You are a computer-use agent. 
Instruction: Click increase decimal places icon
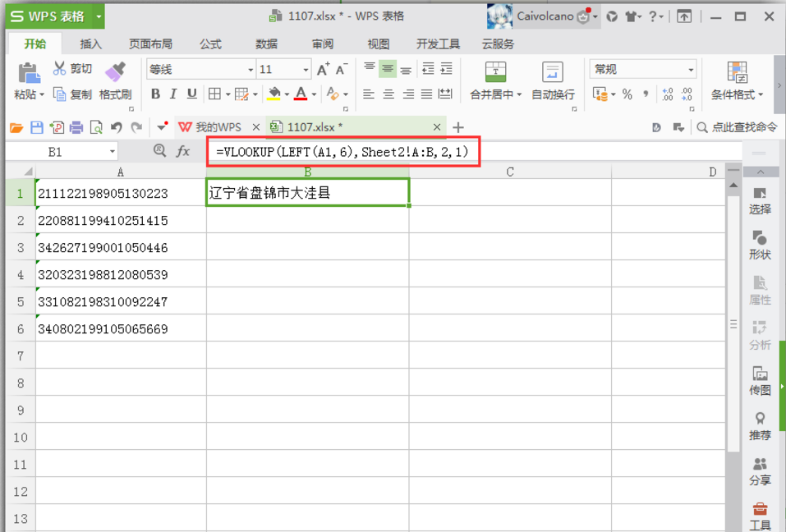coord(668,94)
